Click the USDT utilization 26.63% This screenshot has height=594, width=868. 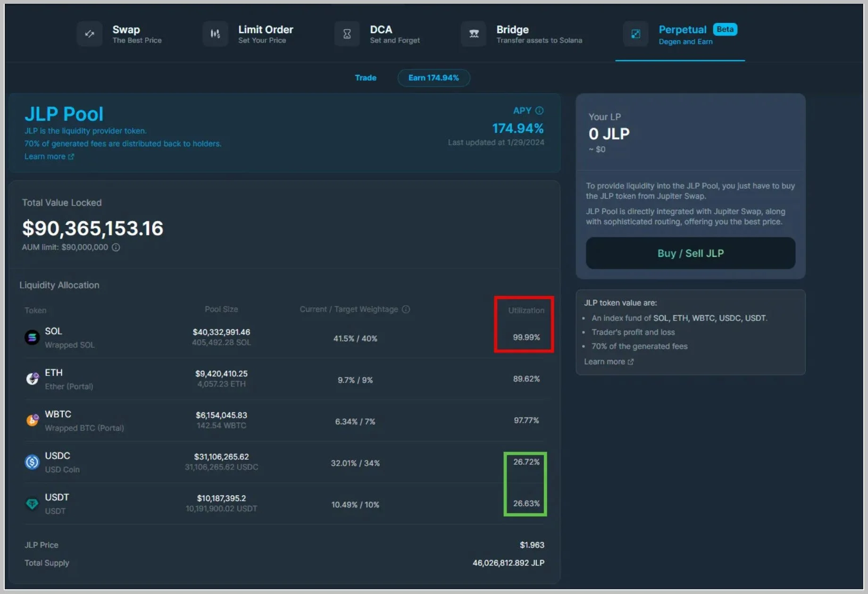coord(526,503)
